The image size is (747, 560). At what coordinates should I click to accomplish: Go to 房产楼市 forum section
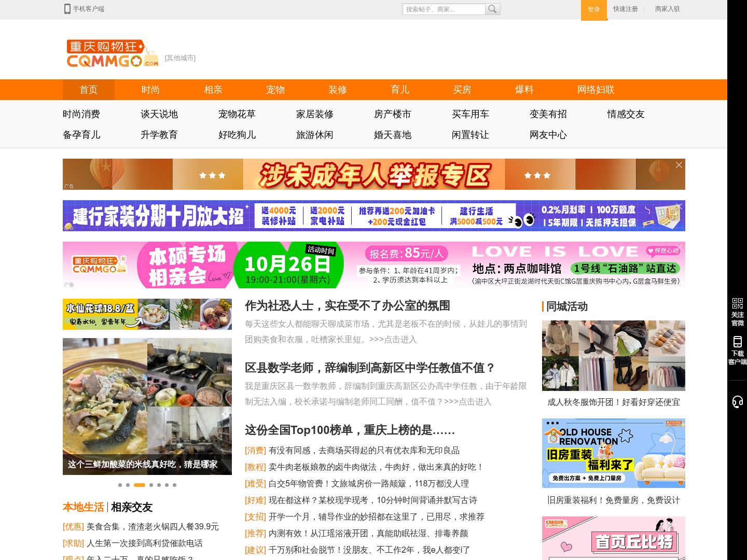click(393, 114)
